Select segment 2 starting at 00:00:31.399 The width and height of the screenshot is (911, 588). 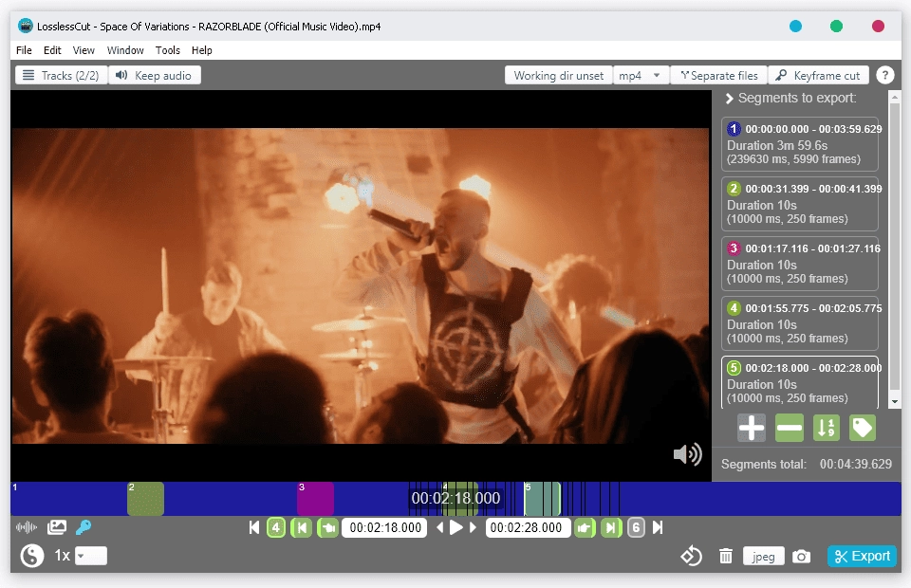pos(799,204)
